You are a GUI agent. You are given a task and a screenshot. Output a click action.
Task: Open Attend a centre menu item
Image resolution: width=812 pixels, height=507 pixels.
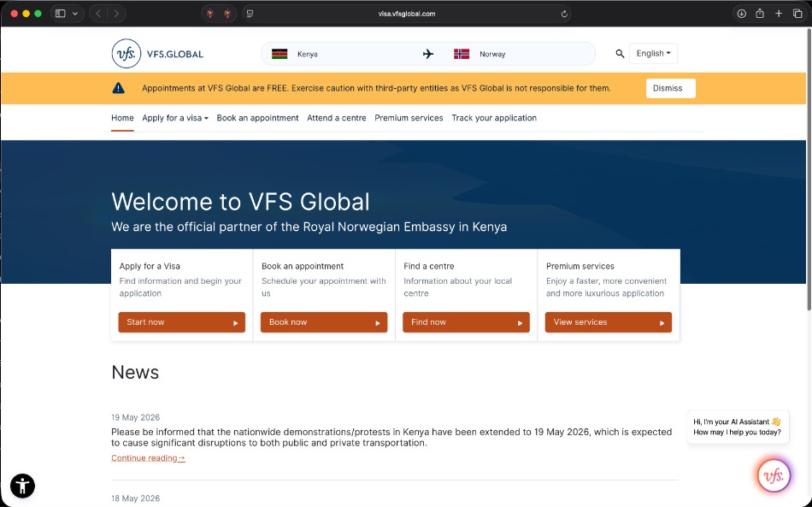[x=337, y=118]
